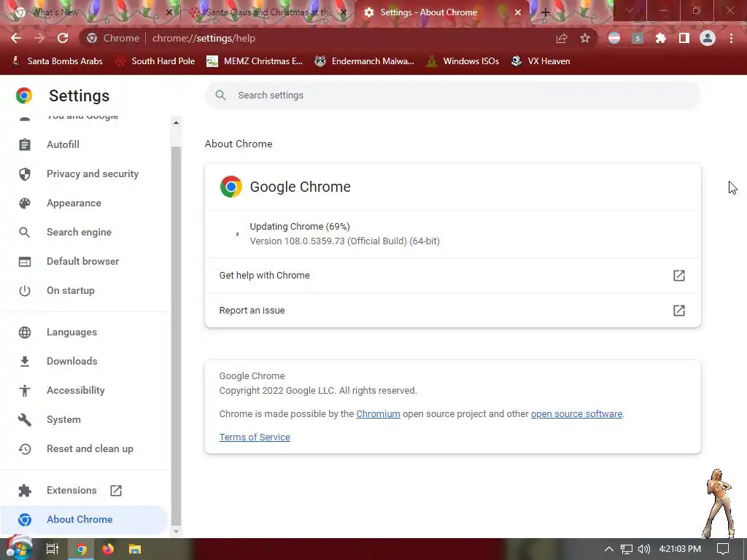The height and width of the screenshot is (560, 747).
Task: Click the site info Chrome chip in address bar
Action: [x=113, y=38]
